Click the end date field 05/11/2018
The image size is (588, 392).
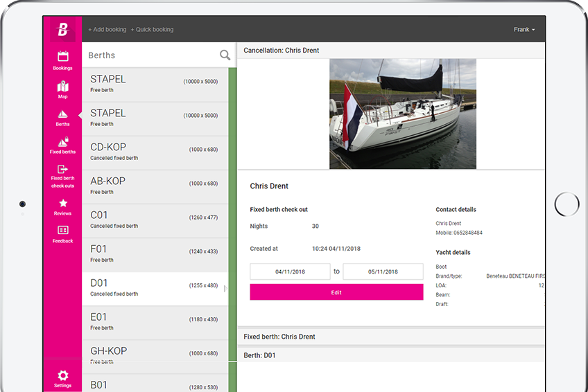pyautogui.click(x=383, y=271)
